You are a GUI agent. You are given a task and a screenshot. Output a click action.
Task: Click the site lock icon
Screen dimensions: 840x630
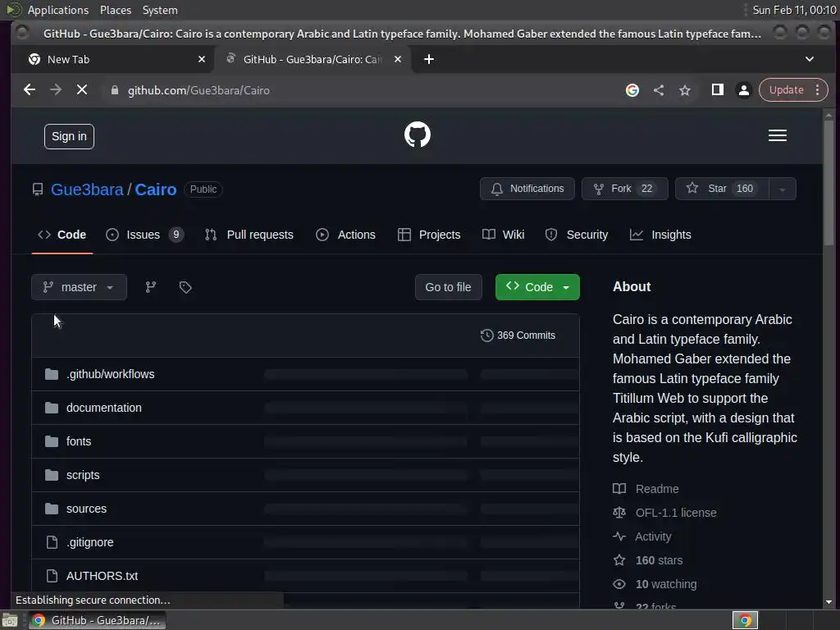(114, 90)
